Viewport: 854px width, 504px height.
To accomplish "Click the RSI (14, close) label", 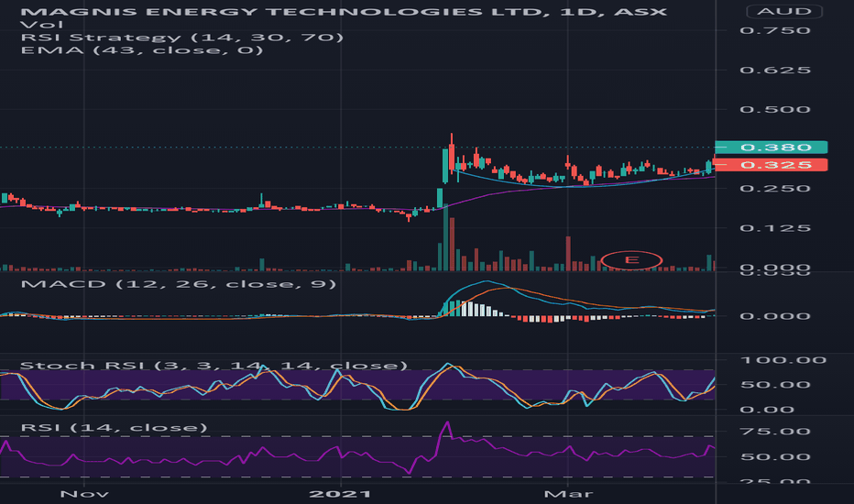I will (x=114, y=428).
